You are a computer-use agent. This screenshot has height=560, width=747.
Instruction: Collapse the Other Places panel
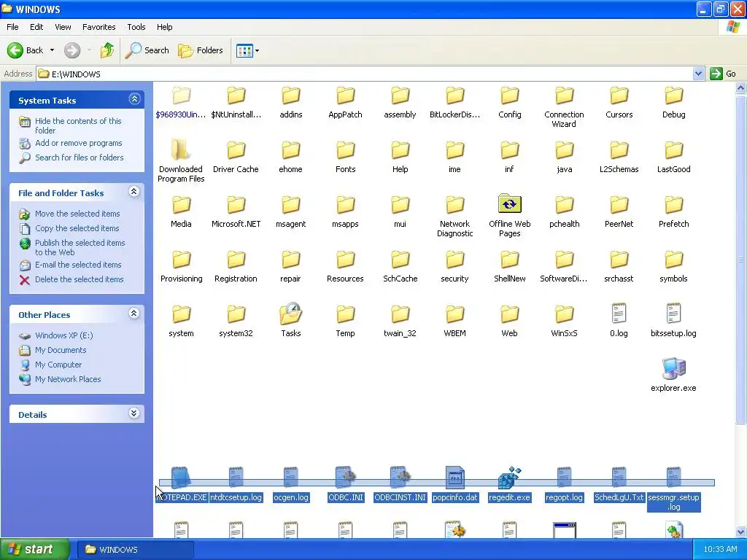click(134, 314)
